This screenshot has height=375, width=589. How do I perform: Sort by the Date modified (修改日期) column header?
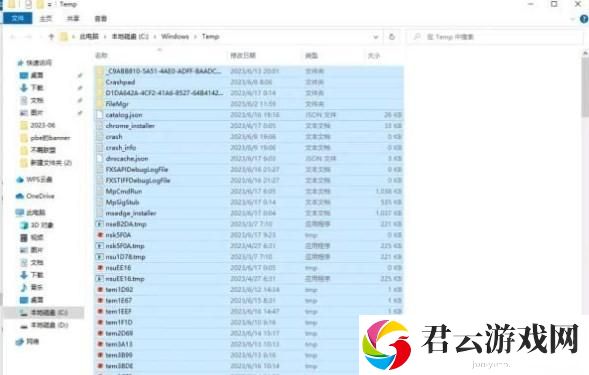tap(243, 55)
